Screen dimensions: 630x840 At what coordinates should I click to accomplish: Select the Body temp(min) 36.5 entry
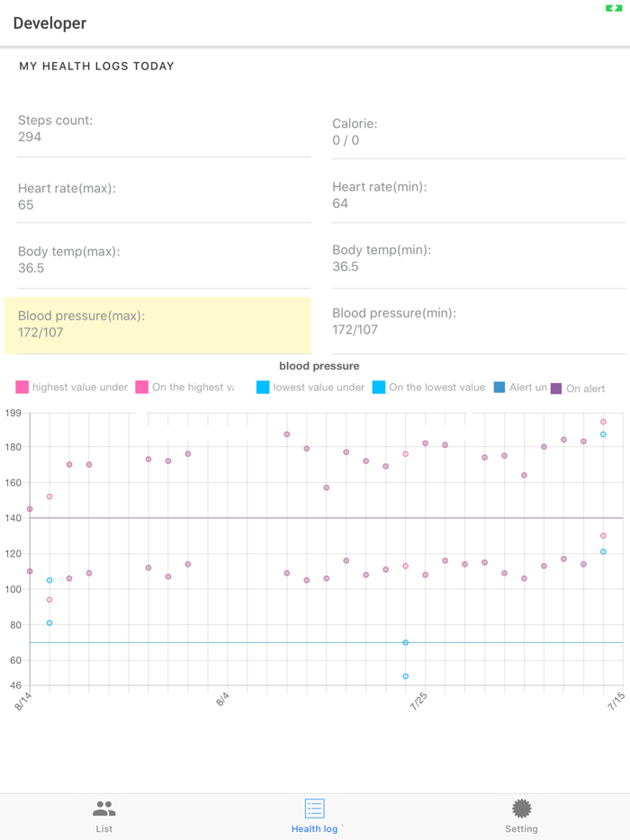click(479, 258)
